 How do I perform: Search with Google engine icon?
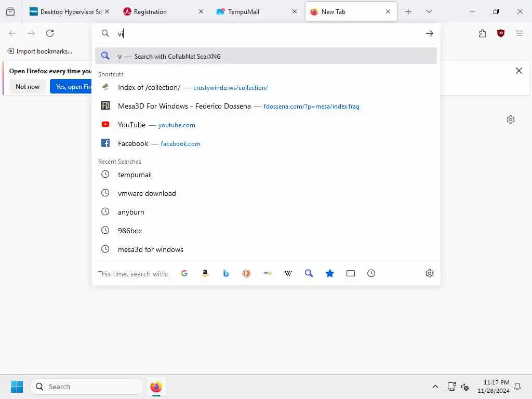(184, 273)
